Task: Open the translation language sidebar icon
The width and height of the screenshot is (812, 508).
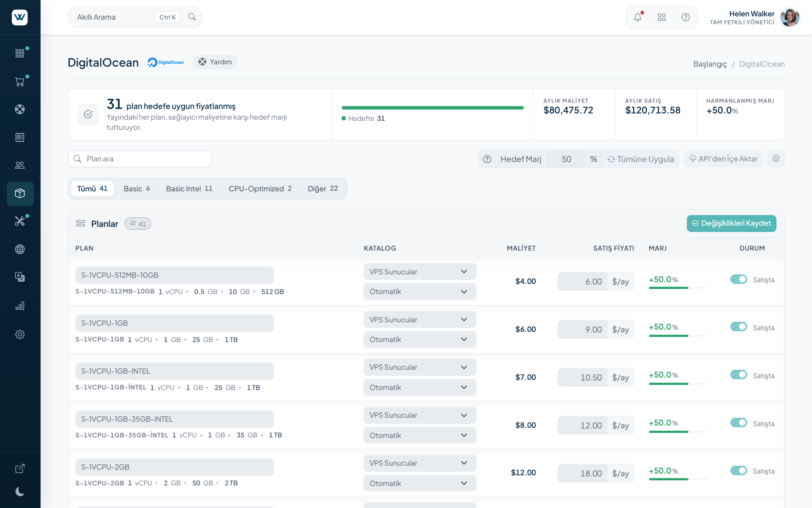Action: pos(20,277)
